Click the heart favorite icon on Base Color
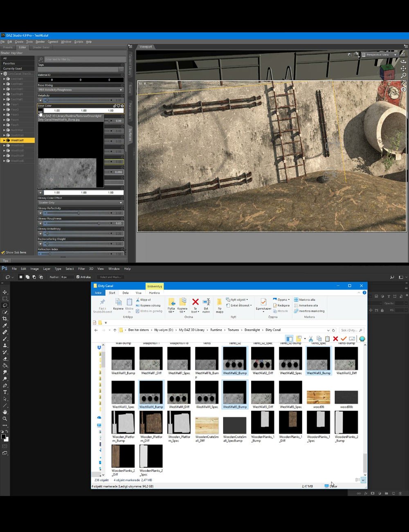 [x=119, y=106]
